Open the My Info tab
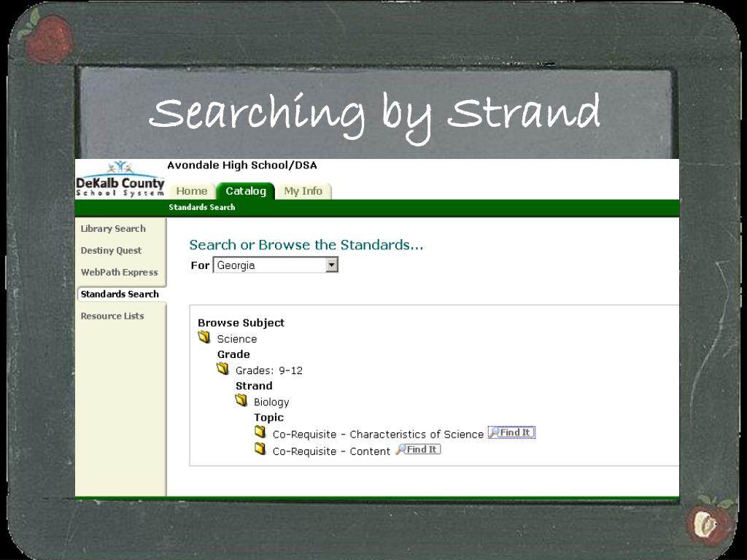Image resolution: width=747 pixels, height=560 pixels. click(x=303, y=191)
